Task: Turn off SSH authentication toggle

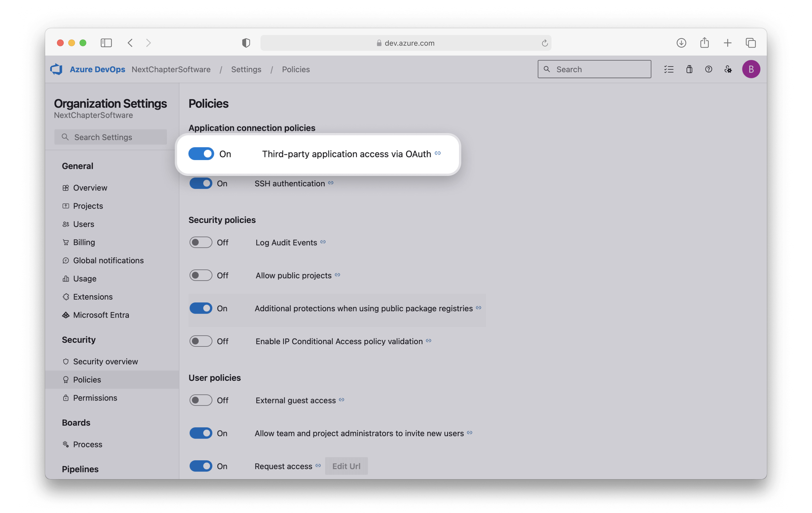Action: (201, 183)
